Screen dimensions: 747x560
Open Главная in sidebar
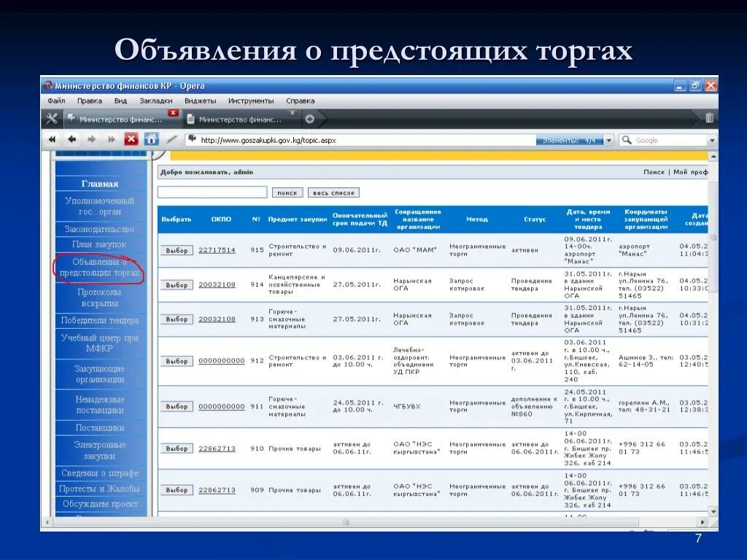[99, 184]
